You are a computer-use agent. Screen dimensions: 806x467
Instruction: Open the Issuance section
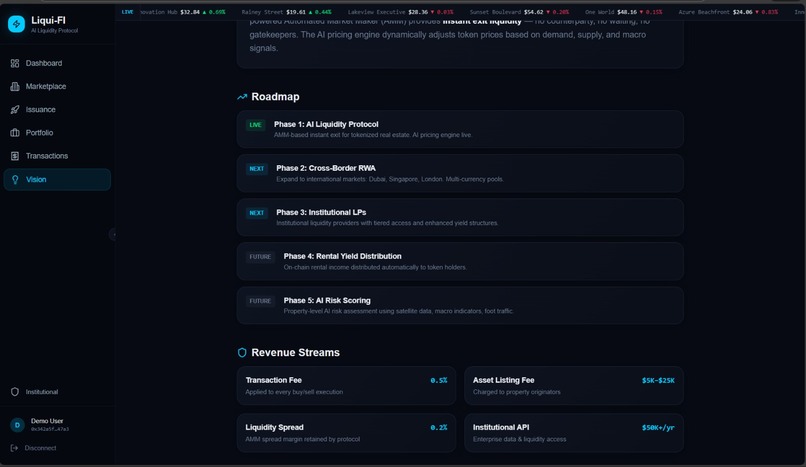(57, 109)
